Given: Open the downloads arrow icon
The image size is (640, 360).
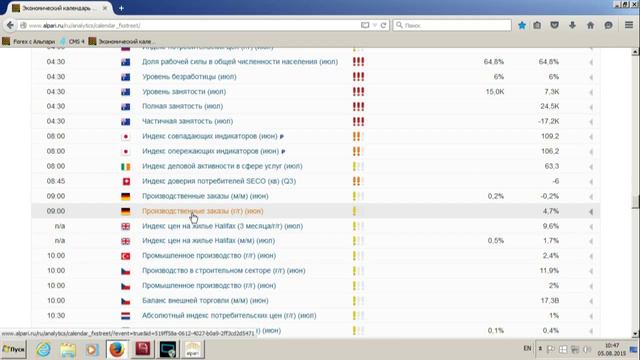Looking at the screenshot, I should point(572,25).
